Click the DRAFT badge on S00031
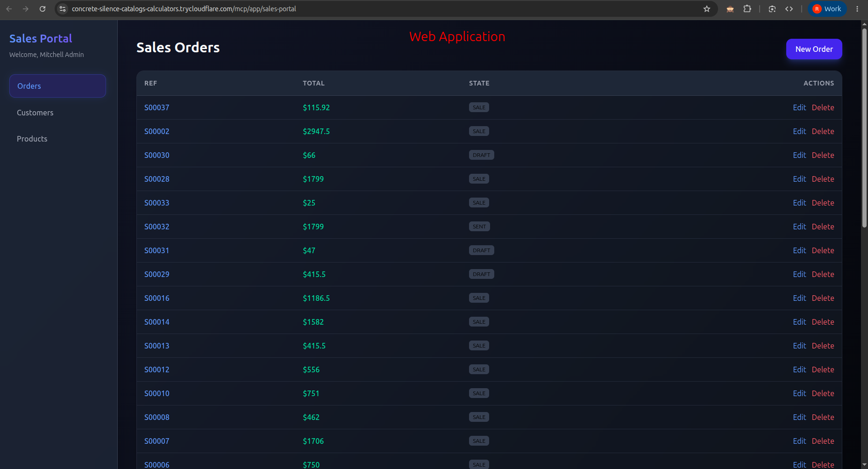The image size is (868, 469). pos(481,250)
